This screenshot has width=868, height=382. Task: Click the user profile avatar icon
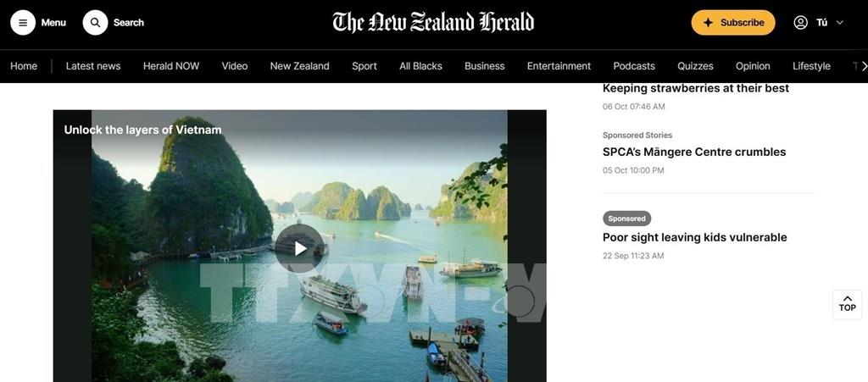800,23
